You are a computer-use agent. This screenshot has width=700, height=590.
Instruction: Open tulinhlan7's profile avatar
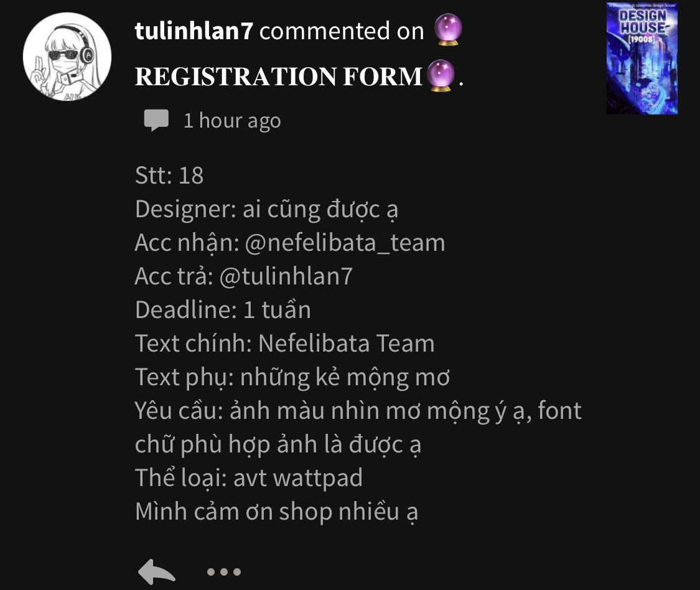67,57
